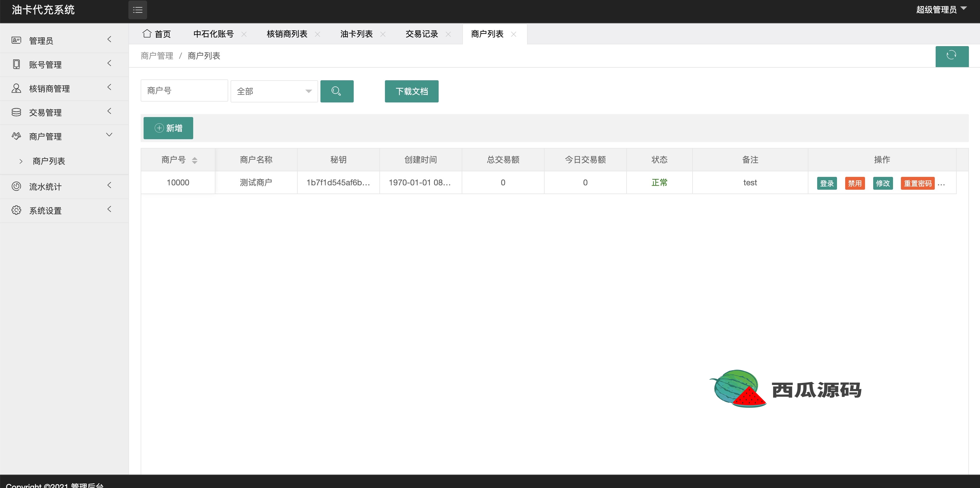Click the 1970-01-01 creation time cell
The height and width of the screenshot is (488, 980).
click(x=420, y=183)
